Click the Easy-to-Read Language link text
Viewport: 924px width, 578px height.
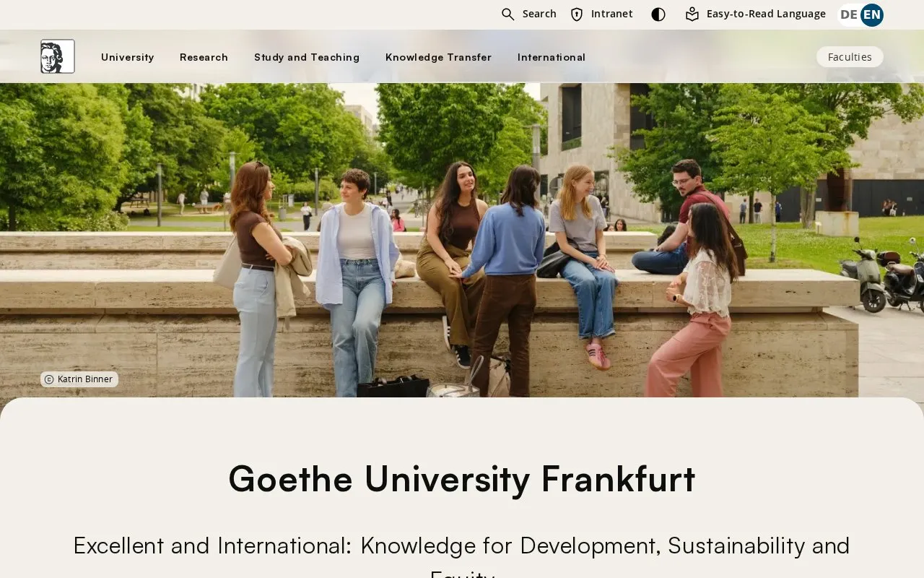click(x=766, y=14)
